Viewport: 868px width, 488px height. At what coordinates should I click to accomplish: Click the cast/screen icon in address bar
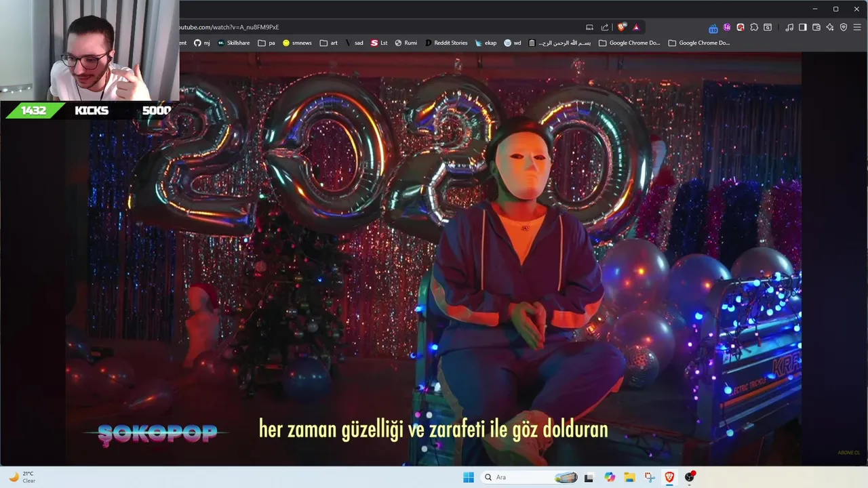pyautogui.click(x=589, y=27)
